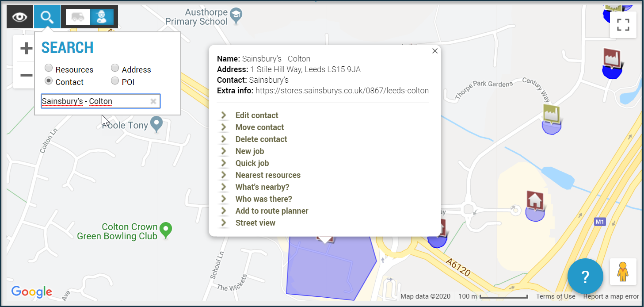Click Report a map error

point(611,296)
